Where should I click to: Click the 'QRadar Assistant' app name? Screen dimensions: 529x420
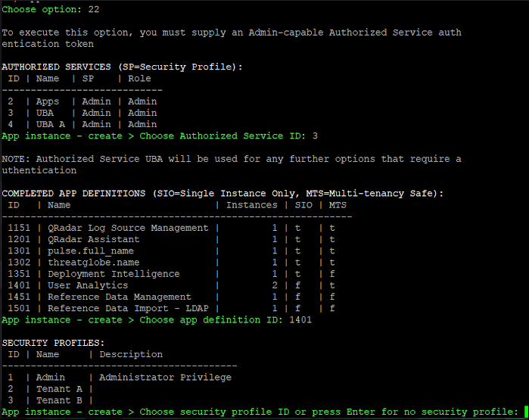(x=93, y=240)
